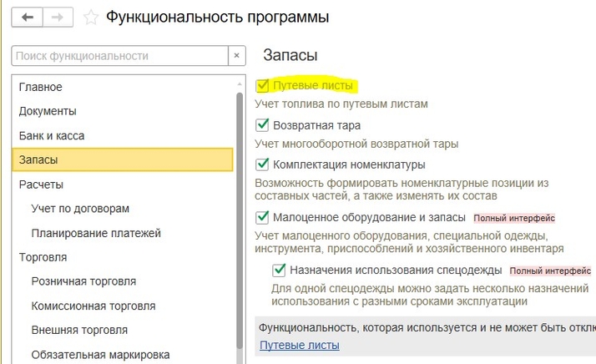This screenshot has height=364, width=596.
Task: Disable Комплектация номенклатуры checkbox
Action: pyautogui.click(x=264, y=164)
